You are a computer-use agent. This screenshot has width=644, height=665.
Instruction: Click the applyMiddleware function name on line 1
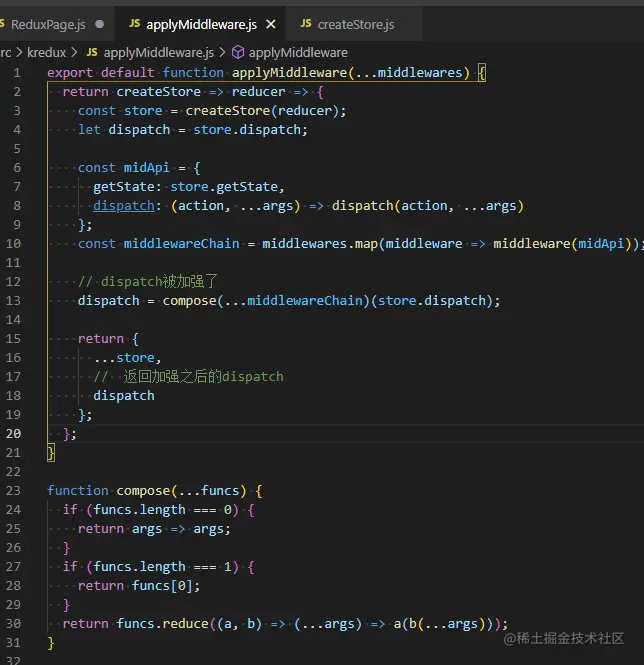point(289,73)
